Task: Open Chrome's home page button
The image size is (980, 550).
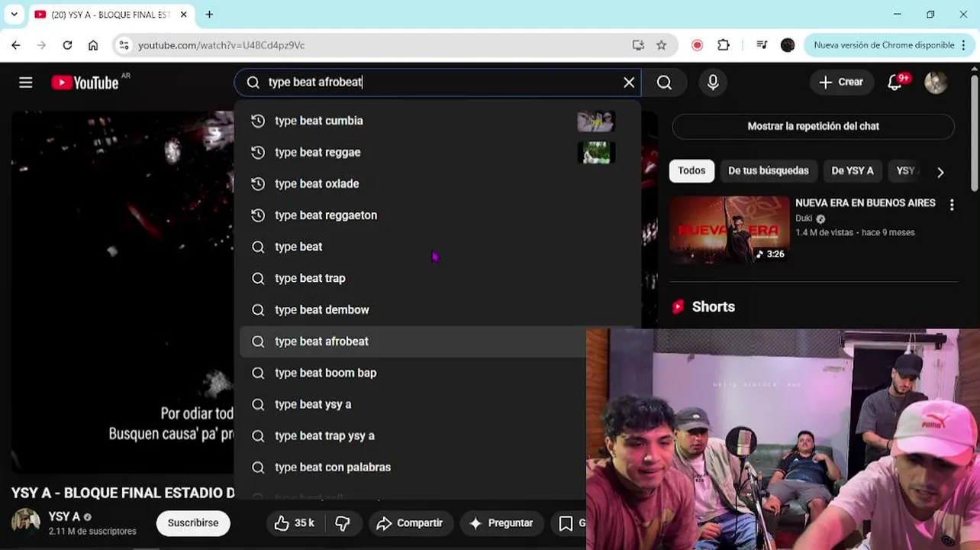Action: click(x=93, y=45)
